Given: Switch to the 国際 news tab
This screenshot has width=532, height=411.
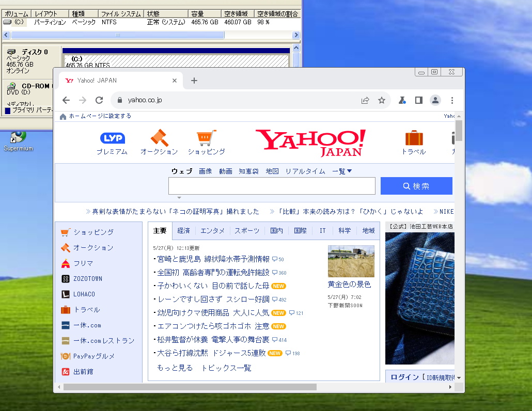Looking at the screenshot, I should coord(300,231).
